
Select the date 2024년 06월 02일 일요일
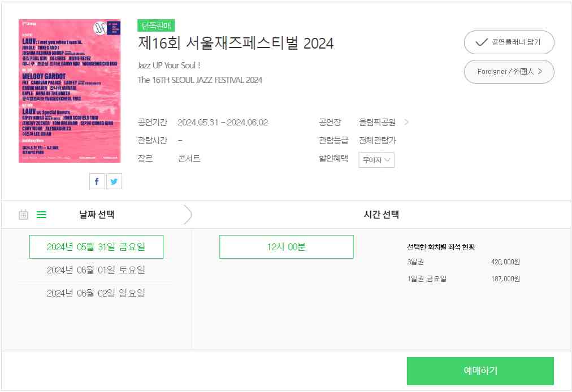(96, 293)
